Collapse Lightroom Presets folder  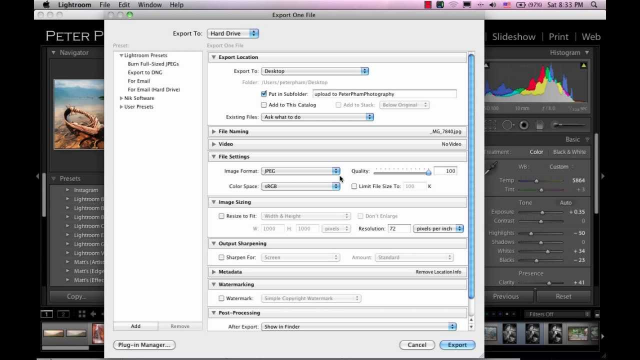pyautogui.click(x=121, y=55)
